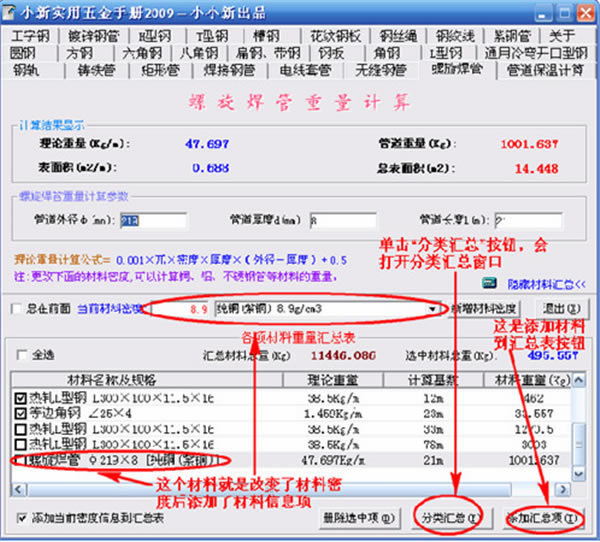Screen dimensions: 600x542
Task: Click the horizontal scrollbar thumb
Action: tap(269, 489)
